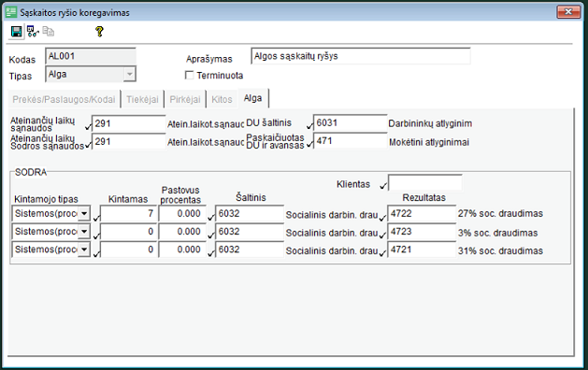Click the Rezultatas field 4721

(x=422, y=249)
